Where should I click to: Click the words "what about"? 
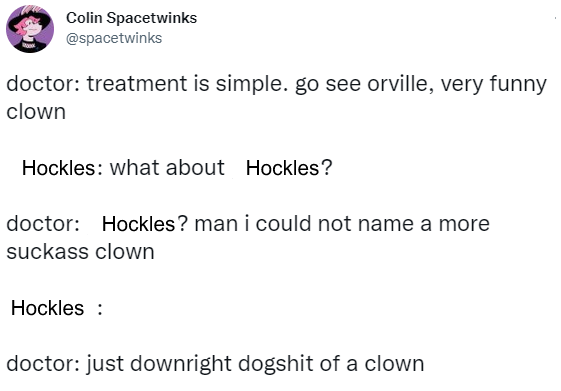point(167,167)
